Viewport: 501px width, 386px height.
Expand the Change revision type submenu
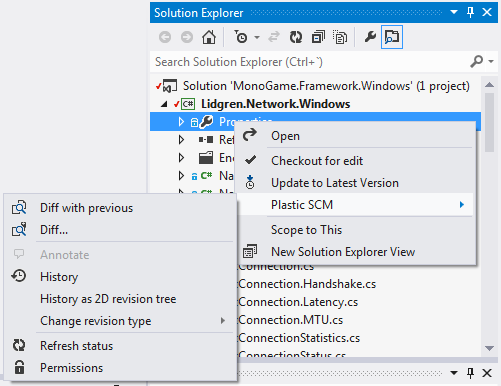pyautogui.click(x=121, y=321)
